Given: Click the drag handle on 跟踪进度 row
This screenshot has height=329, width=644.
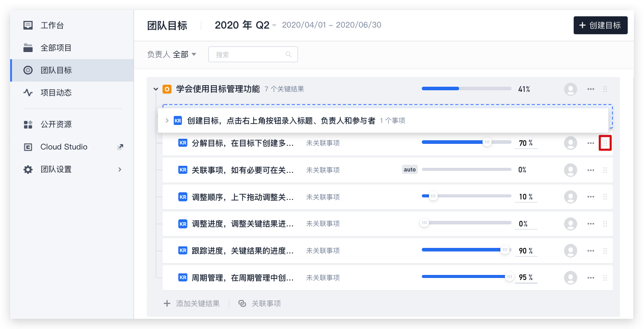Looking at the screenshot, I should [605, 251].
